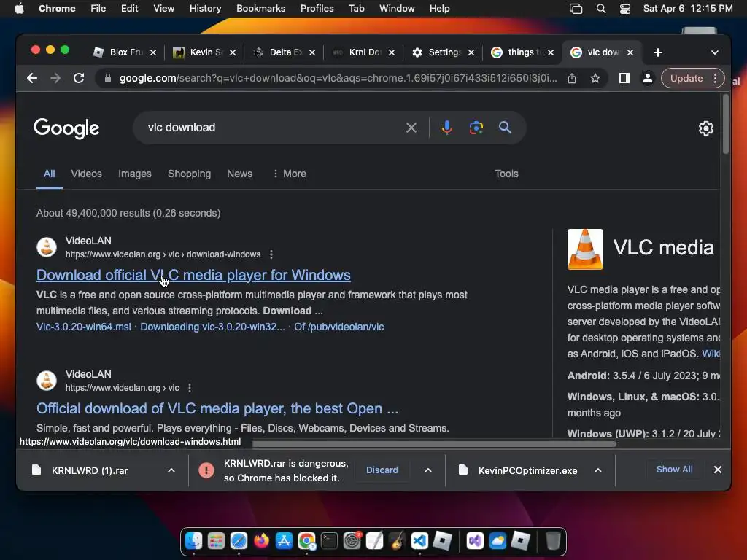The image size is (747, 560).
Task: Open App Store from the dock
Action: [x=284, y=541]
